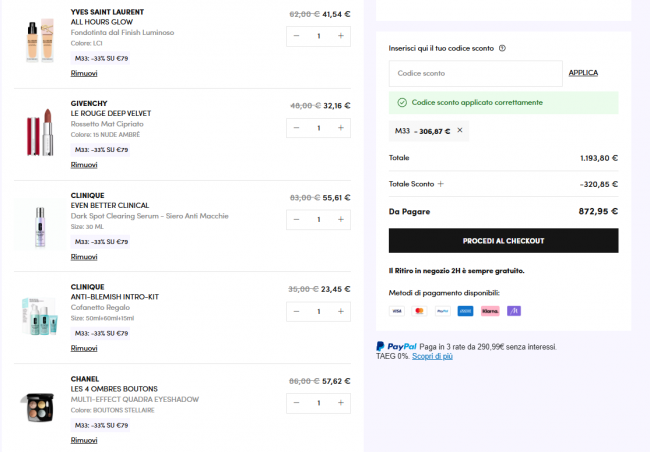Open the Scopri di più link

tap(432, 356)
